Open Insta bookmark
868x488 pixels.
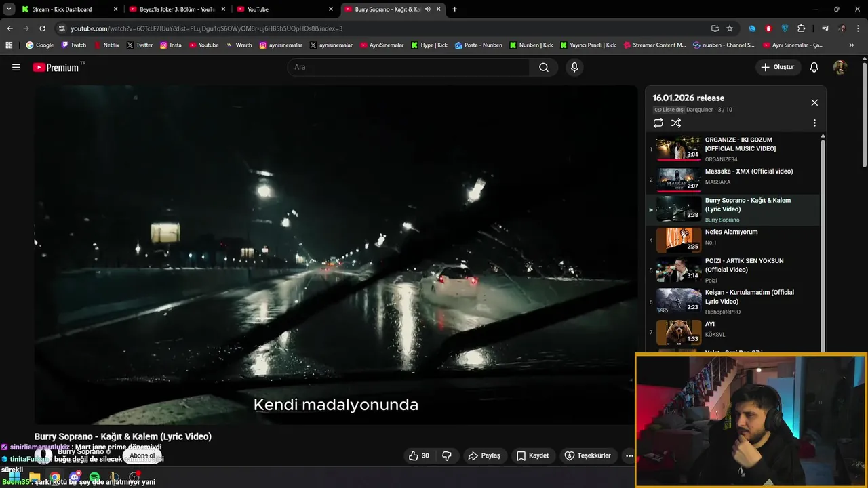coord(171,45)
